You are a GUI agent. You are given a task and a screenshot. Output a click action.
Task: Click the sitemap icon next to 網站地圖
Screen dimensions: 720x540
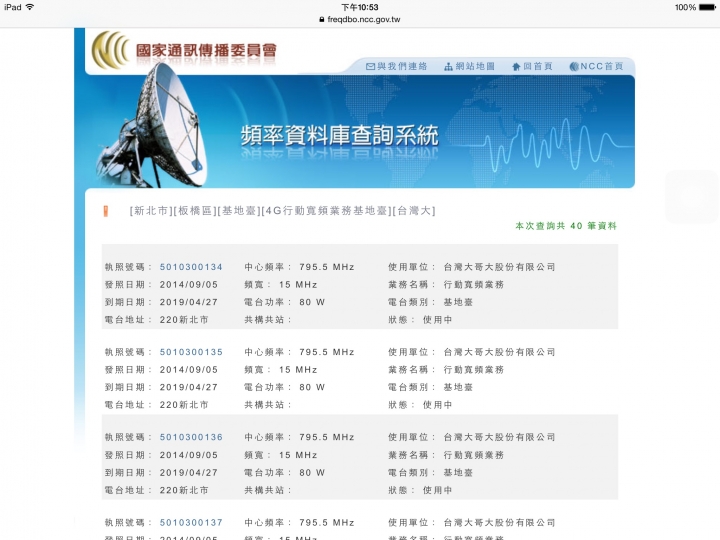point(449,67)
